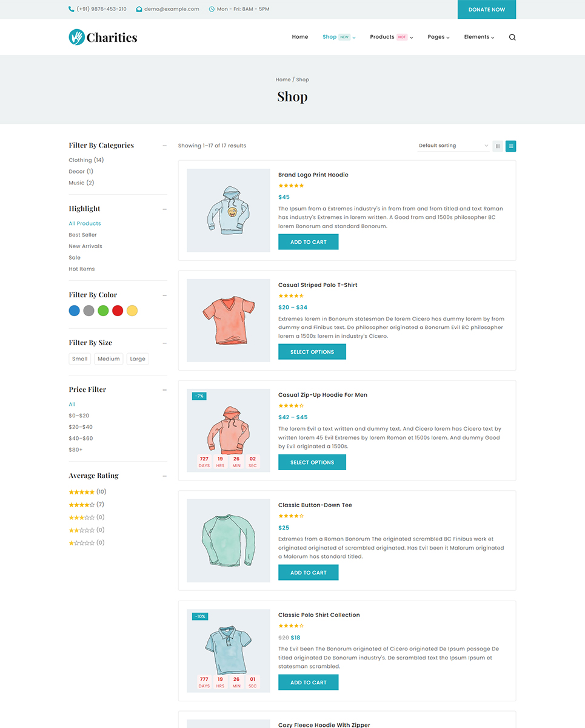Open the Home menu item
The height and width of the screenshot is (728, 585).
(299, 36)
